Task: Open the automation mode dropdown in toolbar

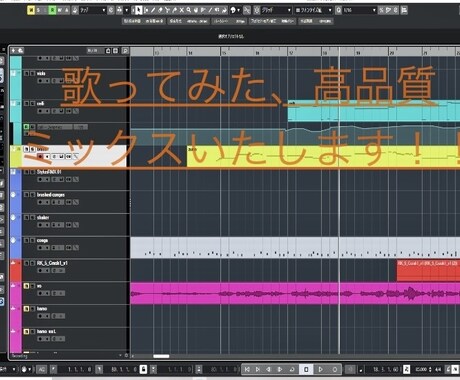Action: coord(92,10)
